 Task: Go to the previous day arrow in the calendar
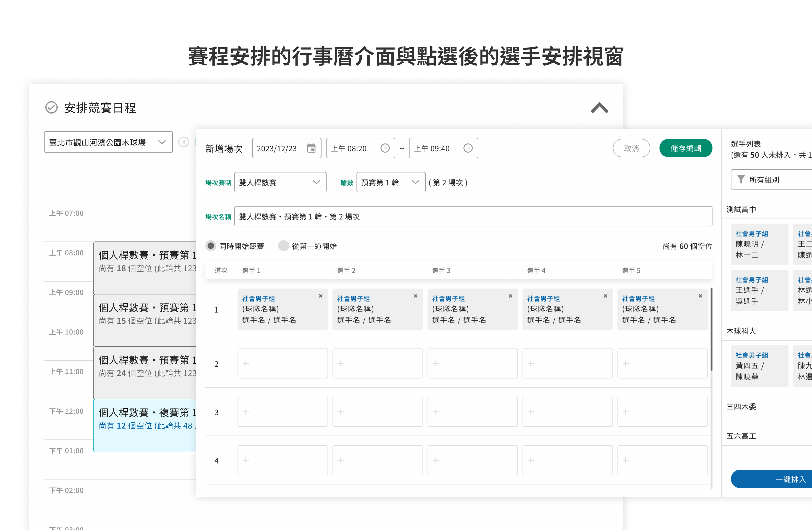pos(183,142)
